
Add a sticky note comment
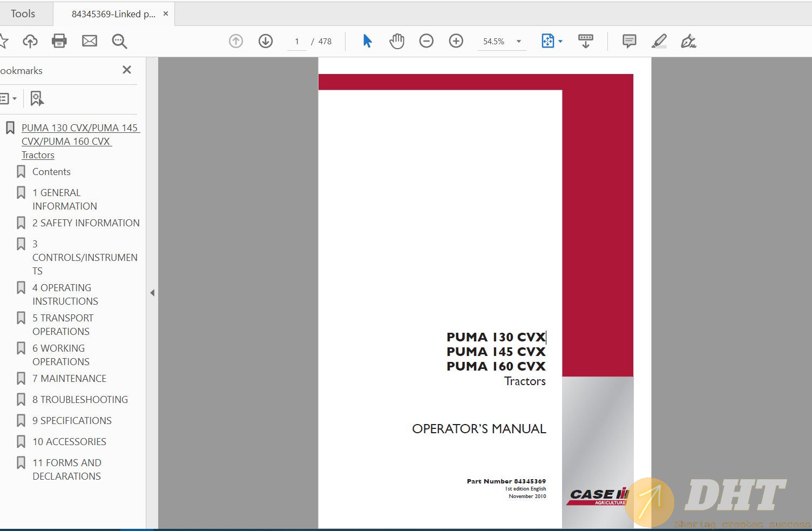point(629,41)
